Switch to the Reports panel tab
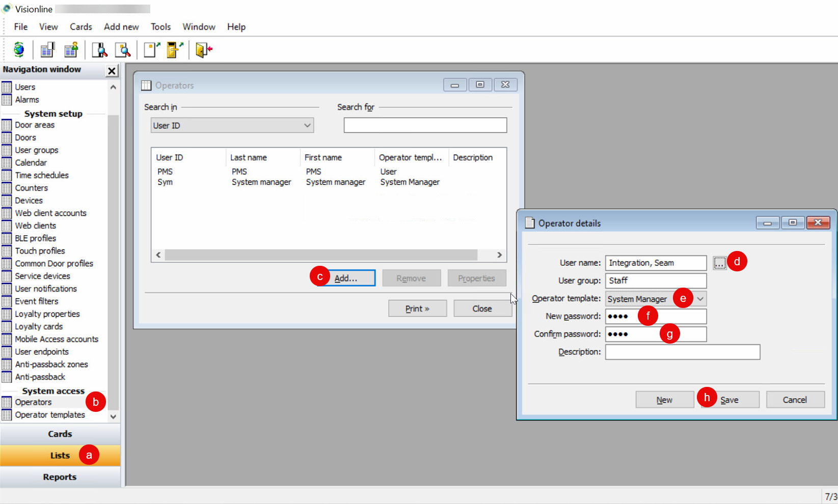 [60, 477]
